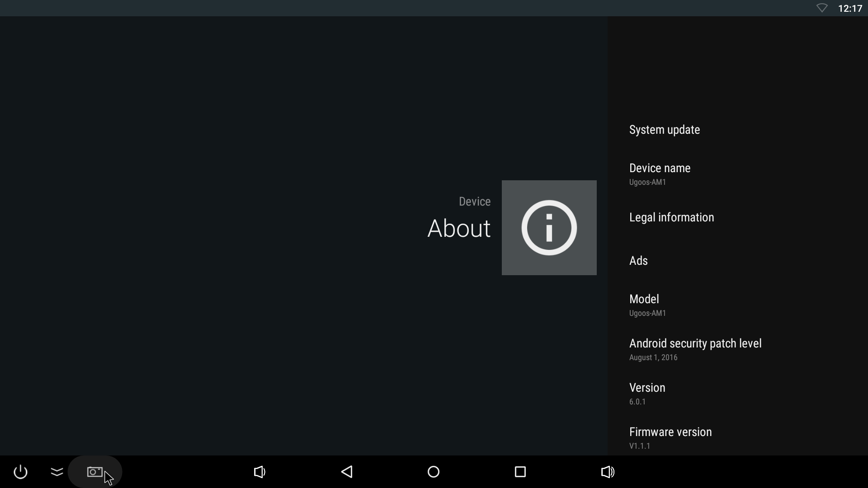Image resolution: width=868 pixels, height=488 pixels.
Task: Open recent apps with the square icon
Action: pos(520,472)
